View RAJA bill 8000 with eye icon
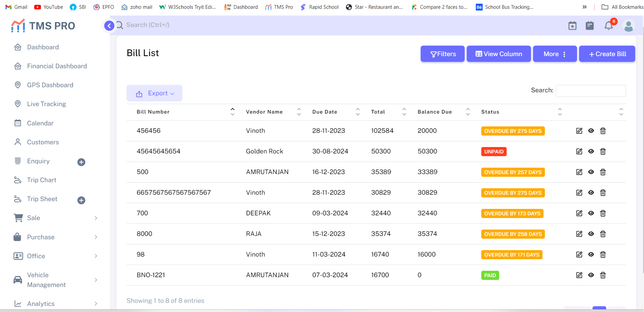Image resolution: width=644 pixels, height=312 pixels. 591,234
